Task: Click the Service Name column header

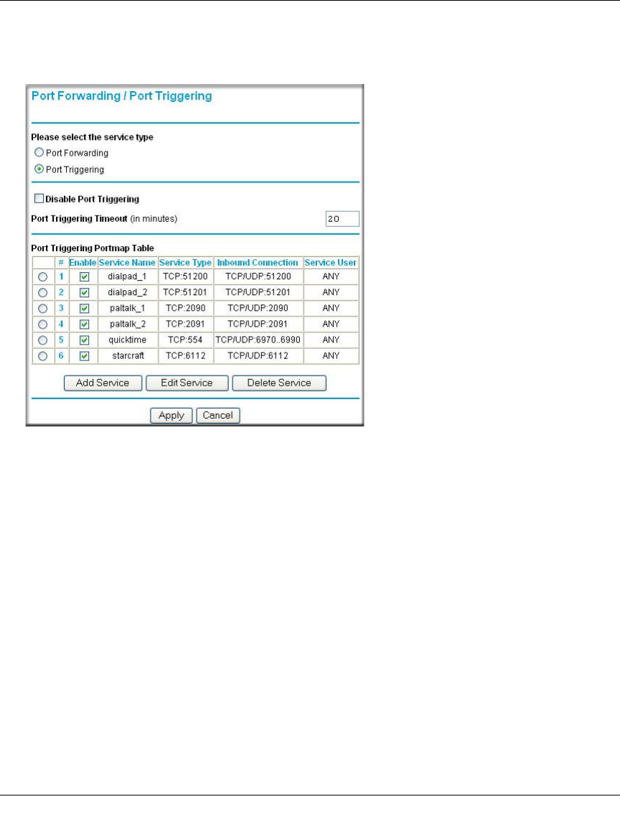Action: tap(128, 263)
